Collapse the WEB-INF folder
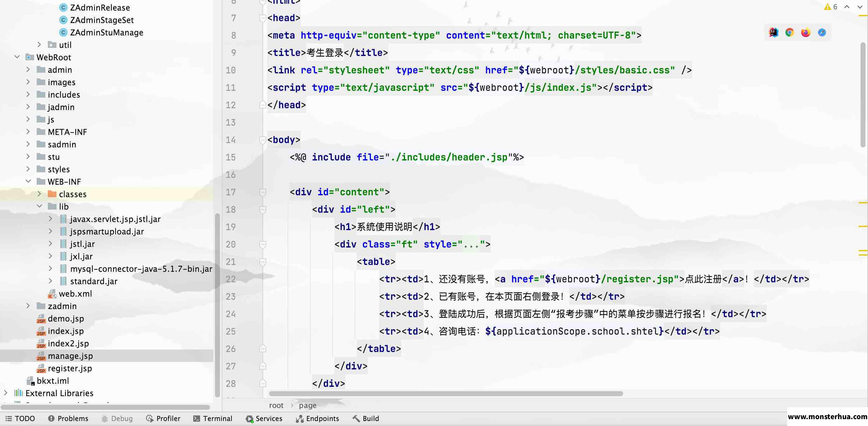This screenshot has width=868, height=426. pyautogui.click(x=28, y=182)
